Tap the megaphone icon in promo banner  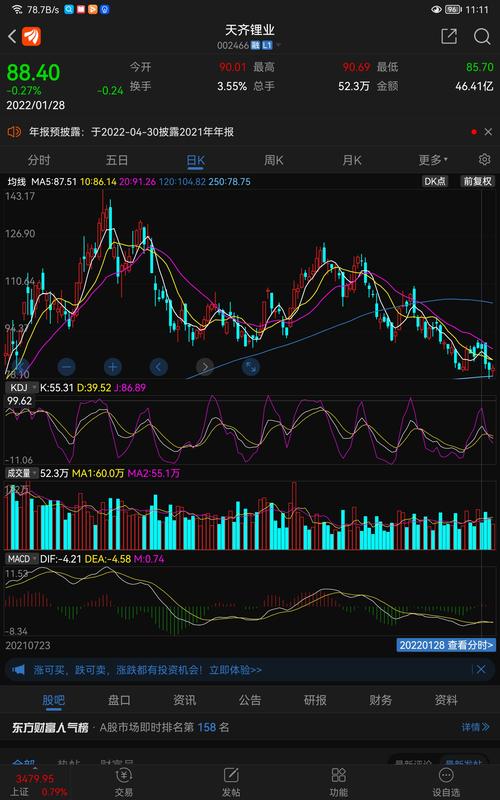click(x=18, y=669)
